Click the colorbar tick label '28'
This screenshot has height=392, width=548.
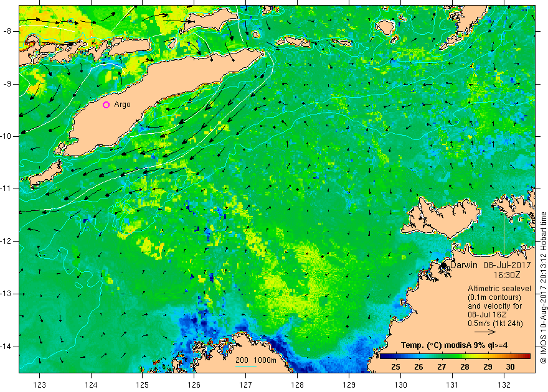click(x=465, y=367)
